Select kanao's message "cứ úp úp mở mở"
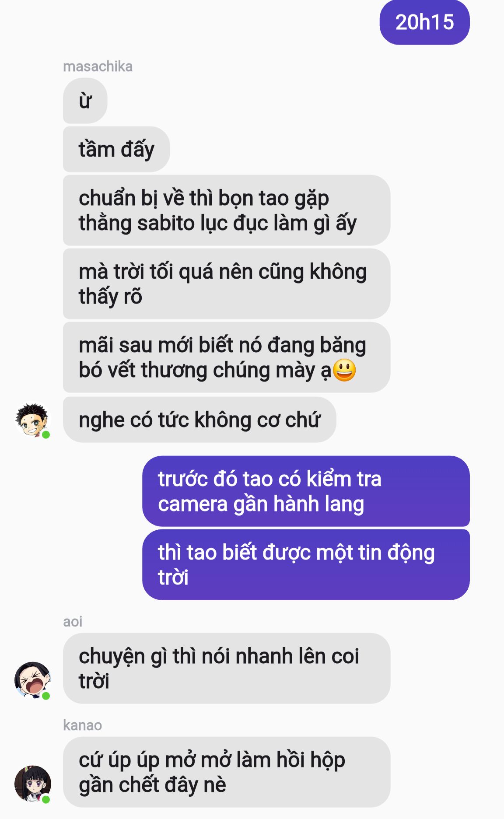 tap(227, 772)
